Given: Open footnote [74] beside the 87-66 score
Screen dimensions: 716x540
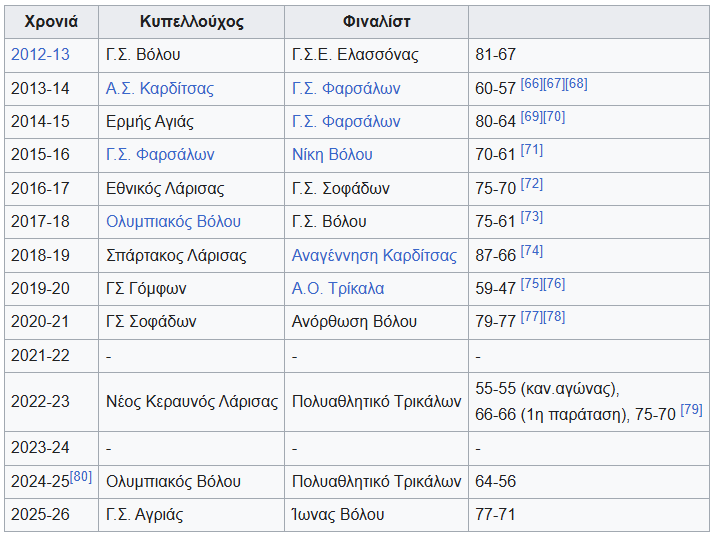Looking at the screenshot, I should (531, 251).
